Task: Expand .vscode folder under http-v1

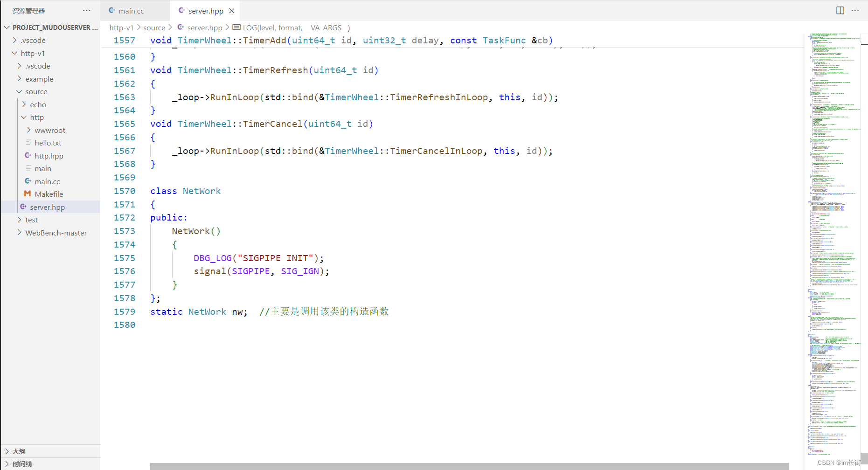Action: coord(20,66)
